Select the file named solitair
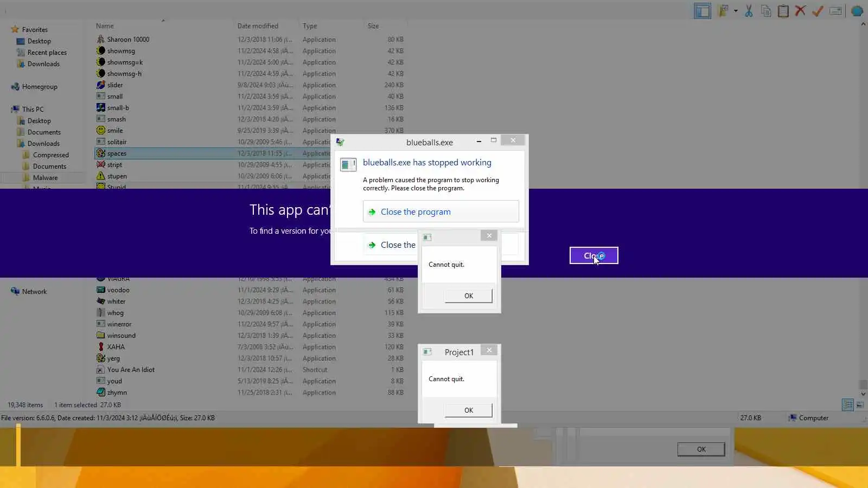This screenshot has width=868, height=488. tap(117, 142)
